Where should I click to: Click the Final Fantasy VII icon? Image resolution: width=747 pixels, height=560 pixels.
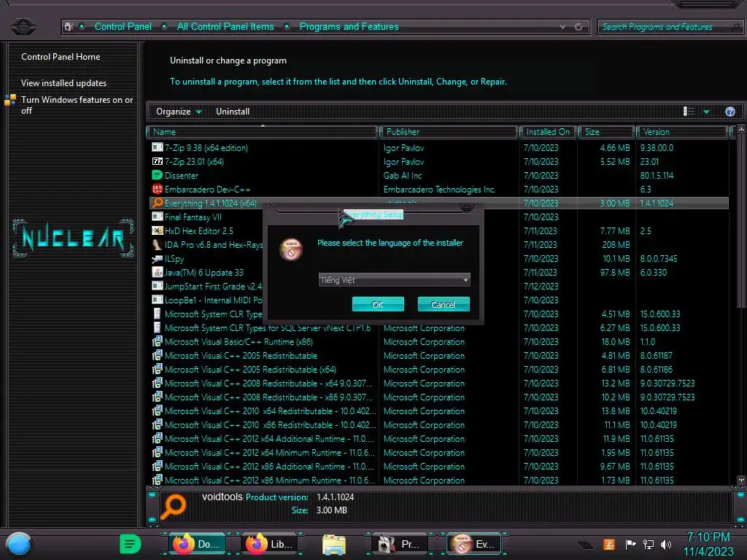coord(158,217)
